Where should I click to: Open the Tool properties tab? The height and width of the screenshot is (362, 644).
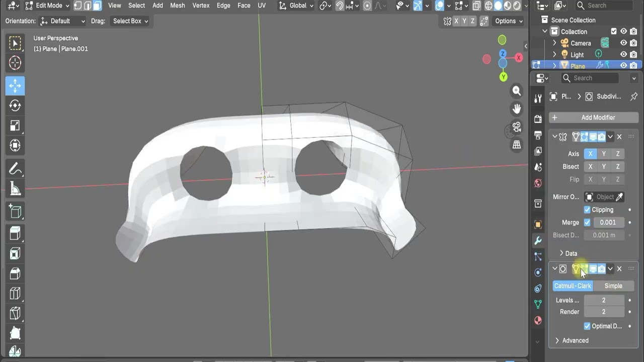[538, 98]
